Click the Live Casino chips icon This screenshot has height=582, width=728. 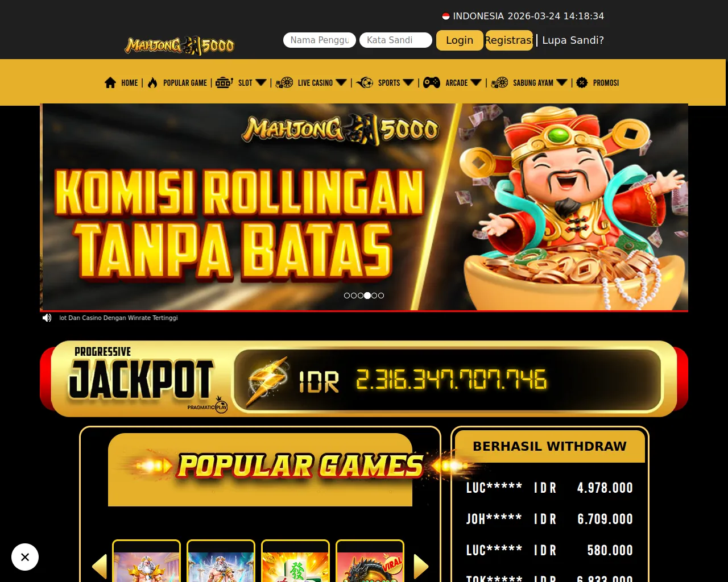[284, 82]
